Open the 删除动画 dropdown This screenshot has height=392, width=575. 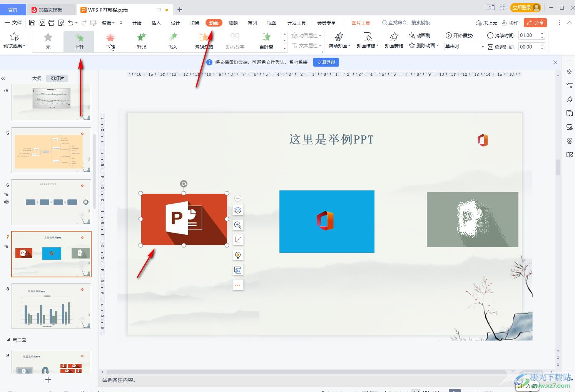(x=424, y=46)
